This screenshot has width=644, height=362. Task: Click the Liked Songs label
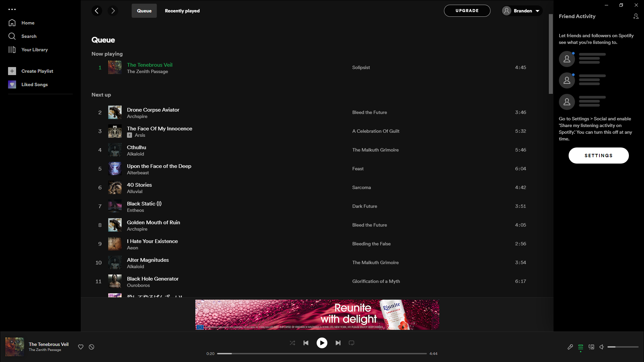(35, 84)
